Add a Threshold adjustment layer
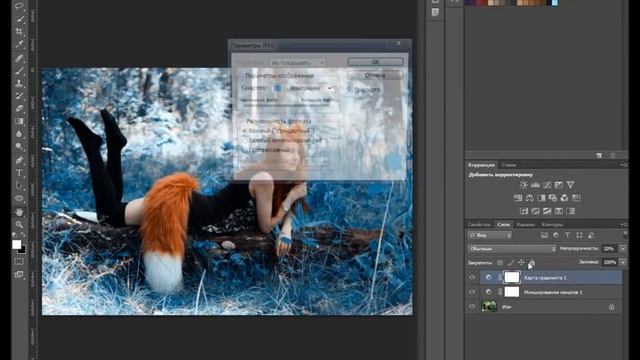640x360 pixels. tap(547, 211)
